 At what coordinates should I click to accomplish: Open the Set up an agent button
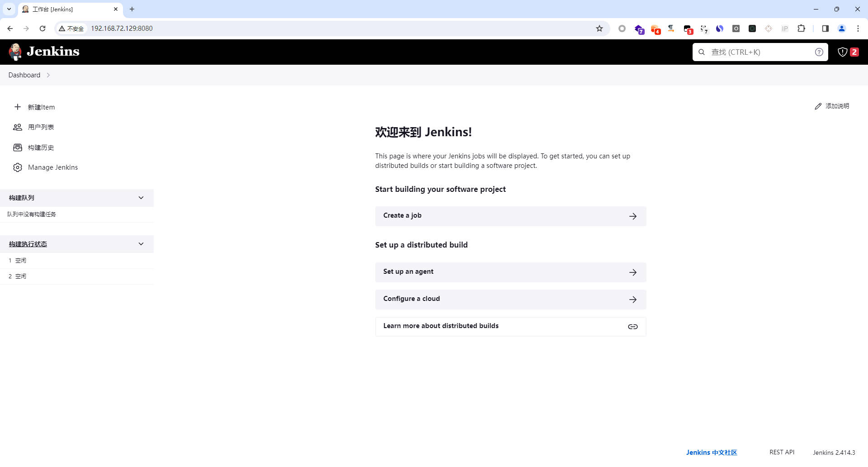click(x=510, y=272)
